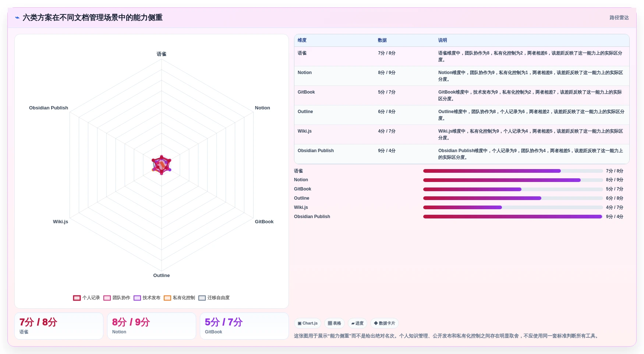
Task: Select the Wiki.js table row name
Action: (305, 131)
